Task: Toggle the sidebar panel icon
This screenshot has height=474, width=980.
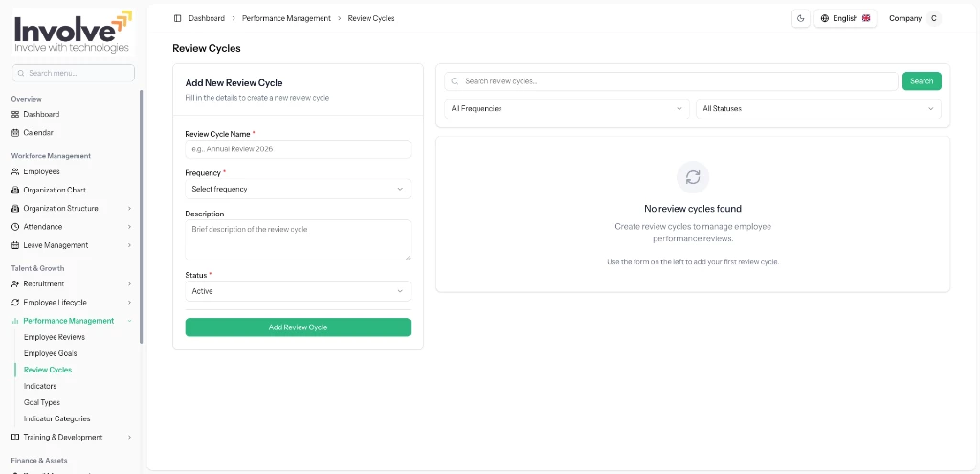Action: (177, 18)
